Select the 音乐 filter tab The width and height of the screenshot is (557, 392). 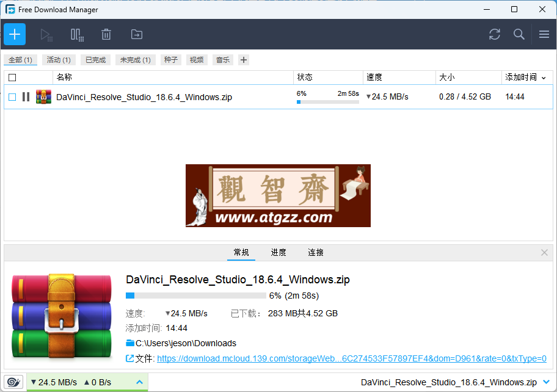tap(223, 60)
